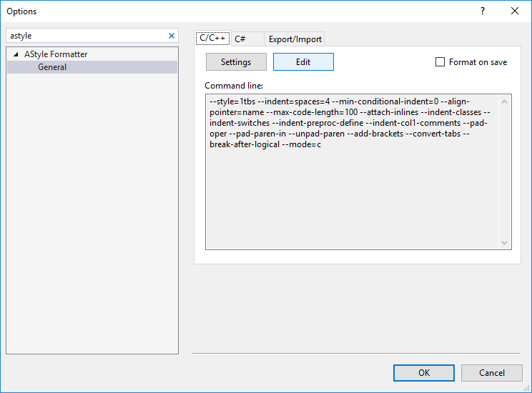Click the command line scrollbar up arrow
532x393 pixels.
coord(505,101)
